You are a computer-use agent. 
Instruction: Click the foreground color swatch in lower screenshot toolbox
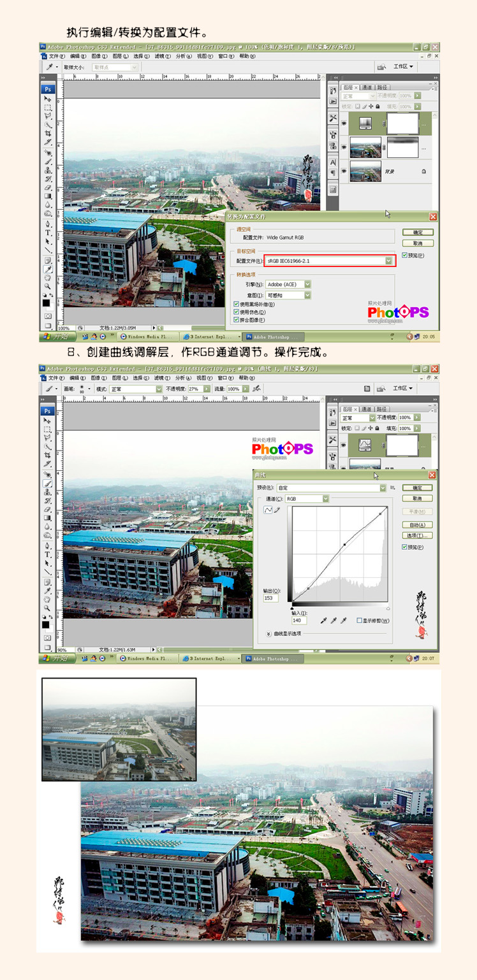[x=46, y=624]
